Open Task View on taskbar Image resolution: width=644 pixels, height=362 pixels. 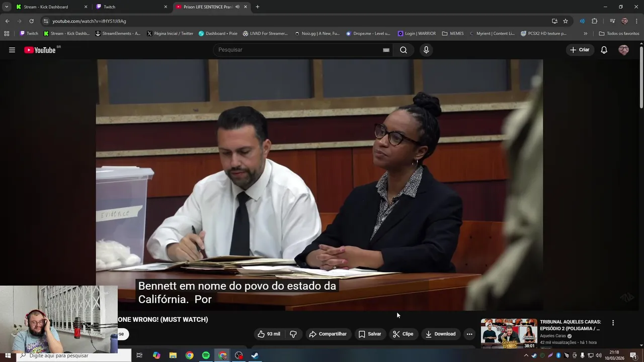point(139,355)
